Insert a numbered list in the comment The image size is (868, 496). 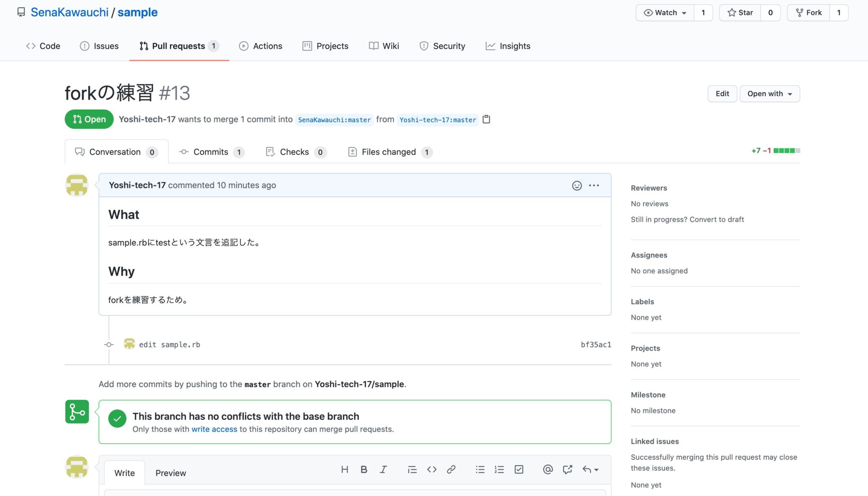point(499,469)
